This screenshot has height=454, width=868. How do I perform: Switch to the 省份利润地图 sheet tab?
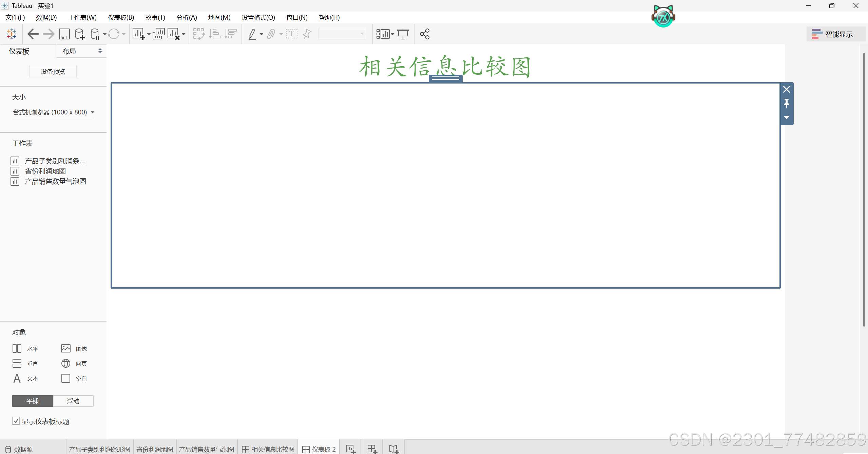[155, 449]
